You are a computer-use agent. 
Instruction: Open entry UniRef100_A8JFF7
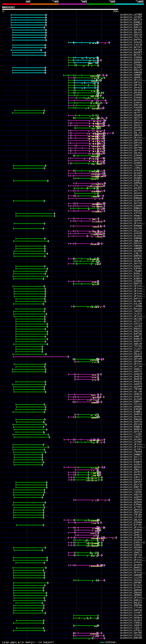pyautogui.click(x=131, y=113)
